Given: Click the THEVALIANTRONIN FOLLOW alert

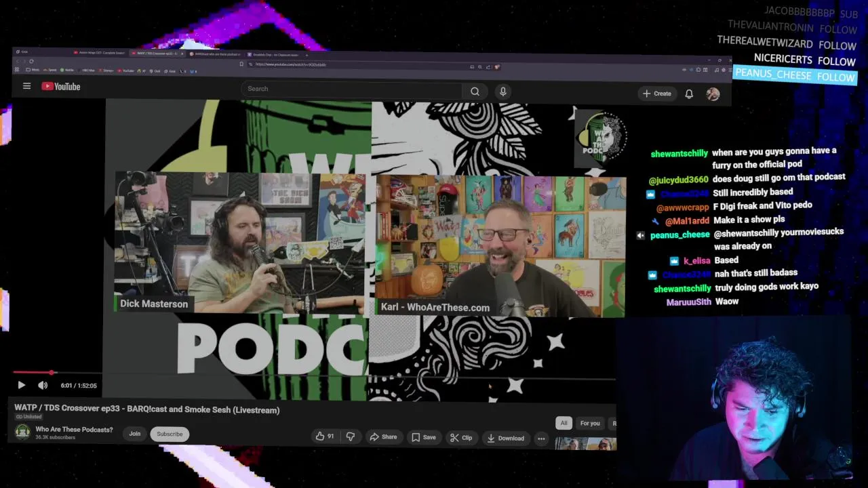Looking at the screenshot, I should click(792, 28).
